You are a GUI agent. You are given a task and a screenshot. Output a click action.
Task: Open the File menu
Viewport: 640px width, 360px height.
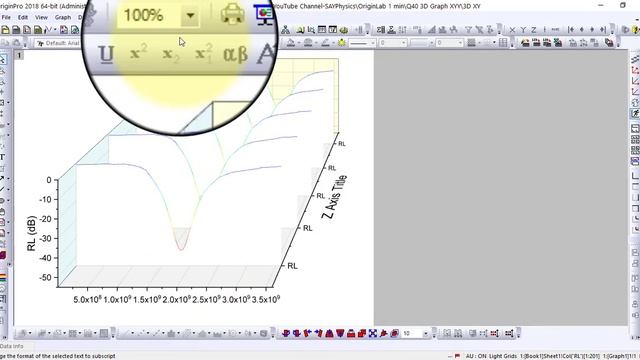(6, 17)
